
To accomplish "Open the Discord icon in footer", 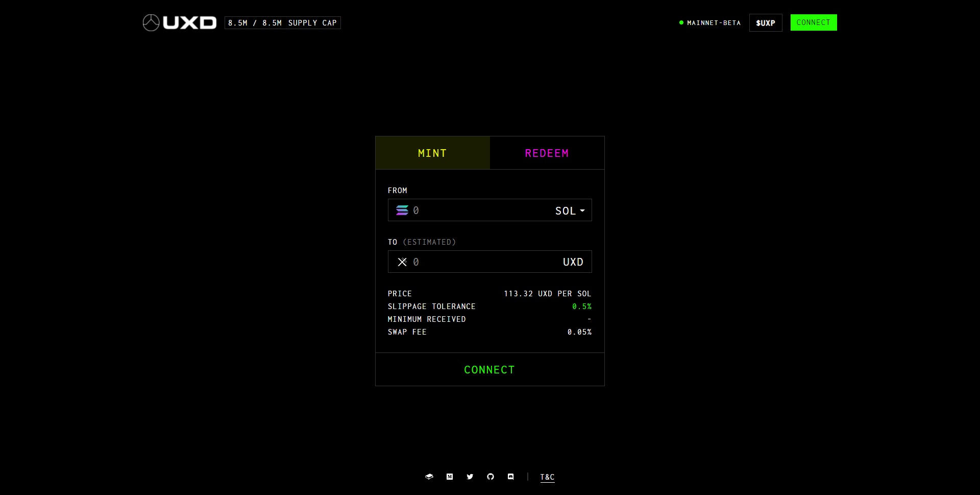I will (x=511, y=477).
